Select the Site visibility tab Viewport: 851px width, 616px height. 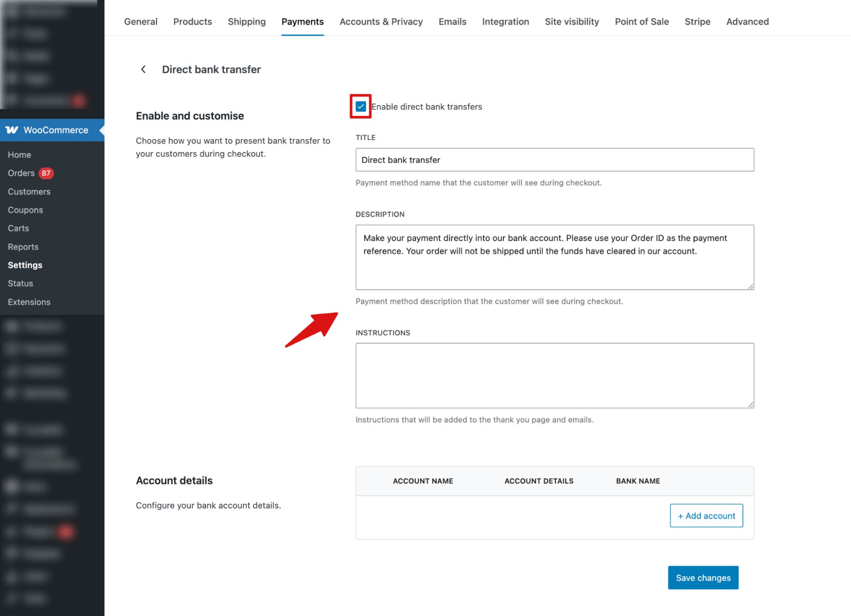[572, 21]
